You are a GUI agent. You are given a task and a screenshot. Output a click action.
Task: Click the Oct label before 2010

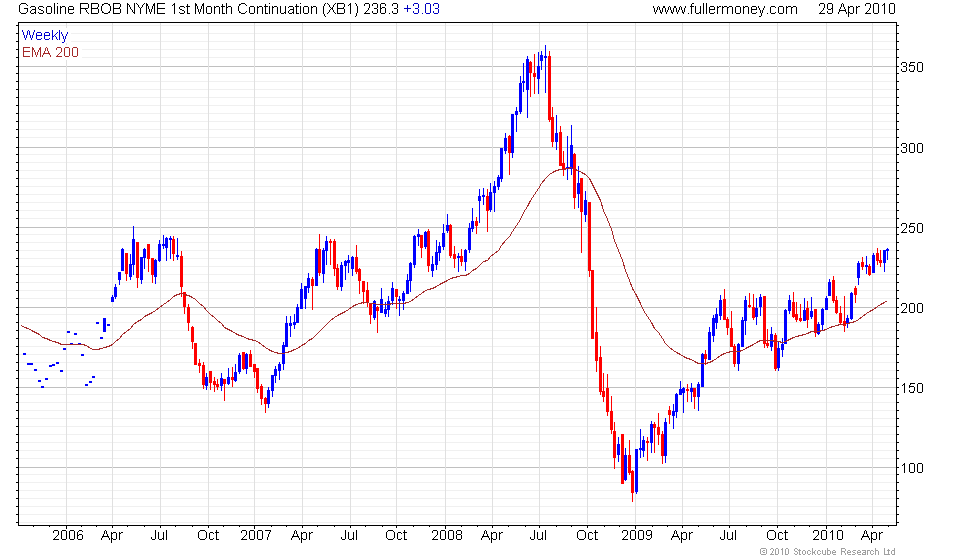pos(777,536)
